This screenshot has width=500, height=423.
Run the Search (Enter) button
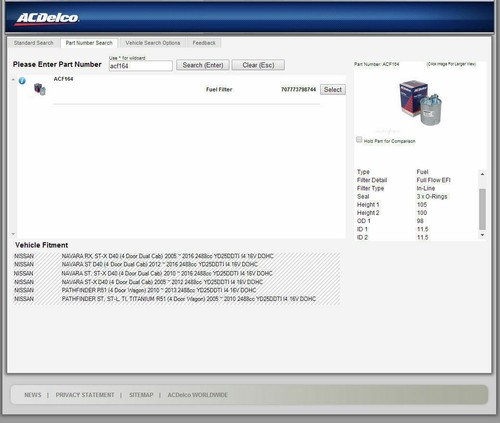pyautogui.click(x=203, y=65)
